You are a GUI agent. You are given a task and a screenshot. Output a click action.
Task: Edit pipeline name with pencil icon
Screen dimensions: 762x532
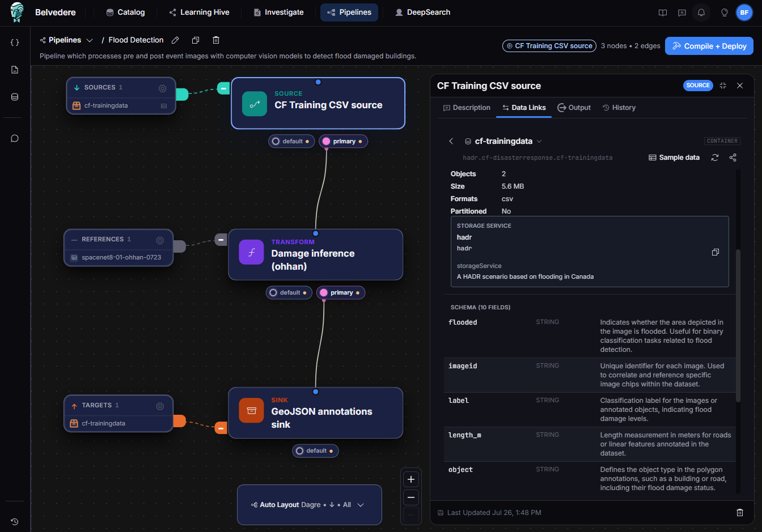click(x=176, y=40)
